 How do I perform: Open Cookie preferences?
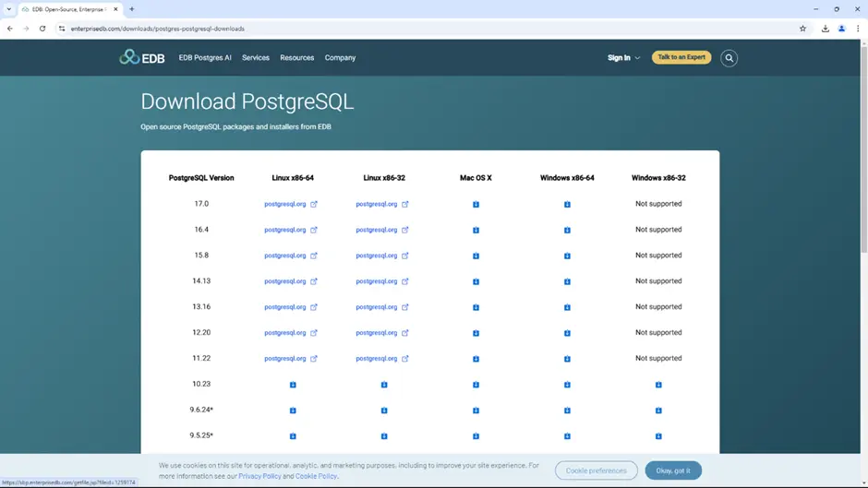coord(596,470)
